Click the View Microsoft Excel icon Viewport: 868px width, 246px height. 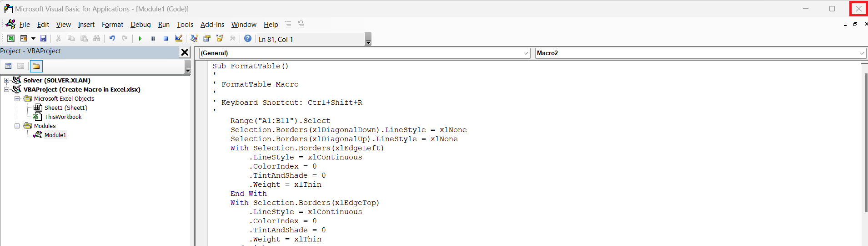[11, 39]
